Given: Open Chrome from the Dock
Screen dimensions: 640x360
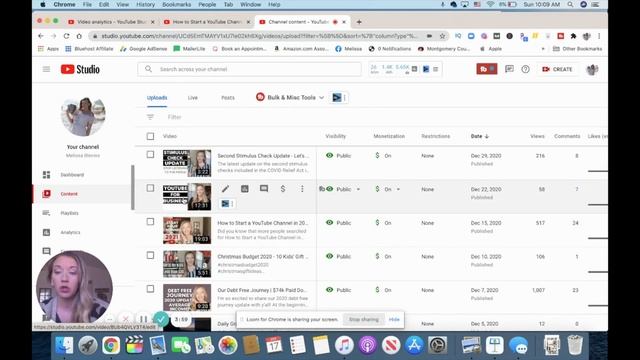Looking at the screenshot, I should coord(111,345).
